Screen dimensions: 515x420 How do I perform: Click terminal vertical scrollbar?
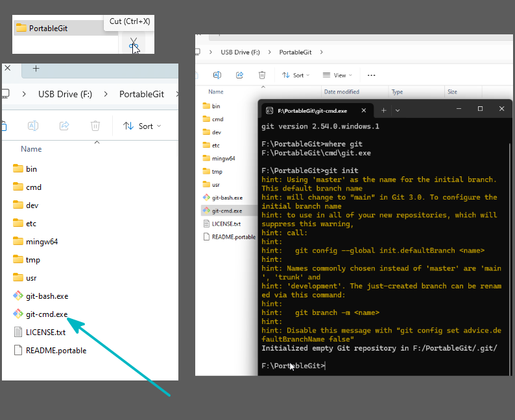(510, 259)
